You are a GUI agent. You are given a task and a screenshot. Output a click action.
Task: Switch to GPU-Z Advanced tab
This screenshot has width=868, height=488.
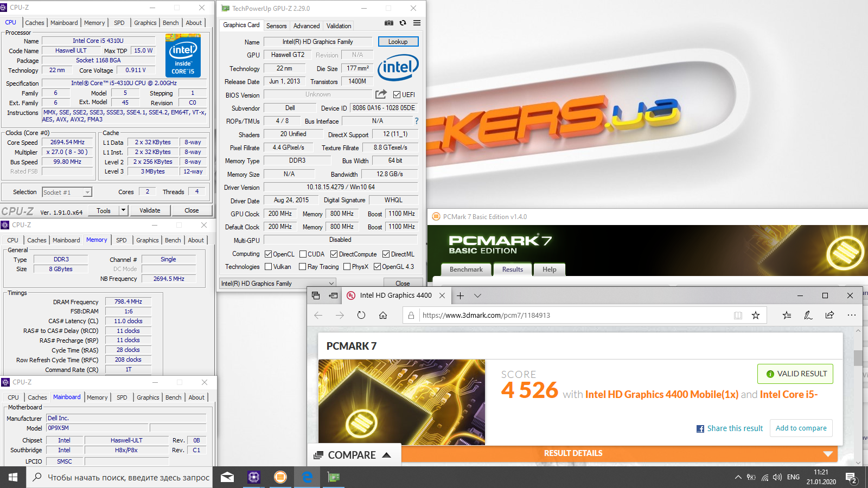click(307, 25)
